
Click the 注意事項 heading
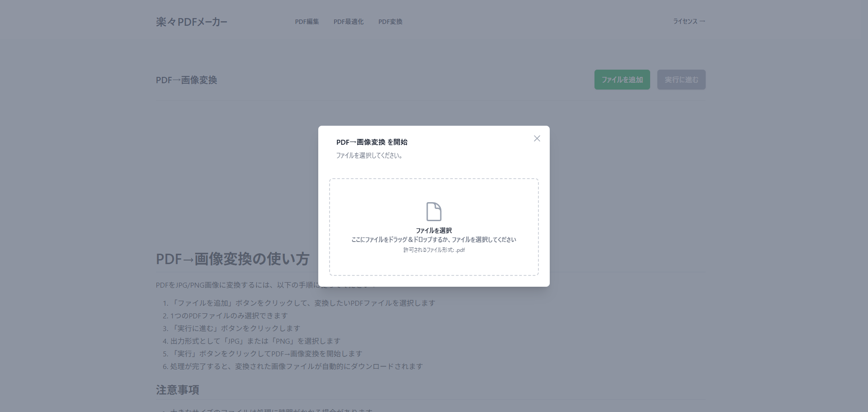coord(178,390)
